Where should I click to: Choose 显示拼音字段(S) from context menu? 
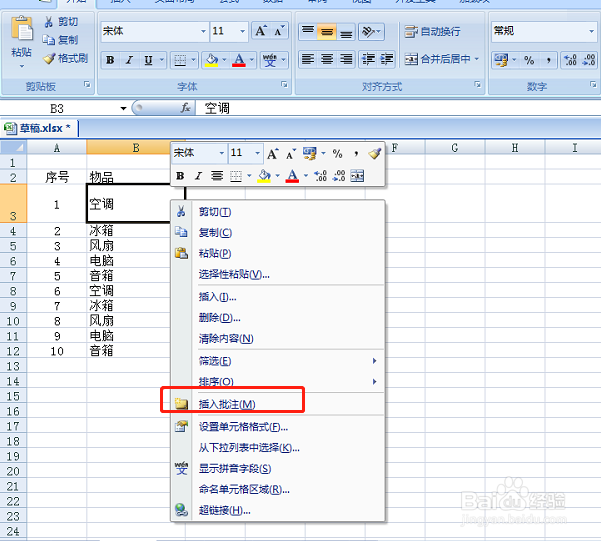[278, 469]
